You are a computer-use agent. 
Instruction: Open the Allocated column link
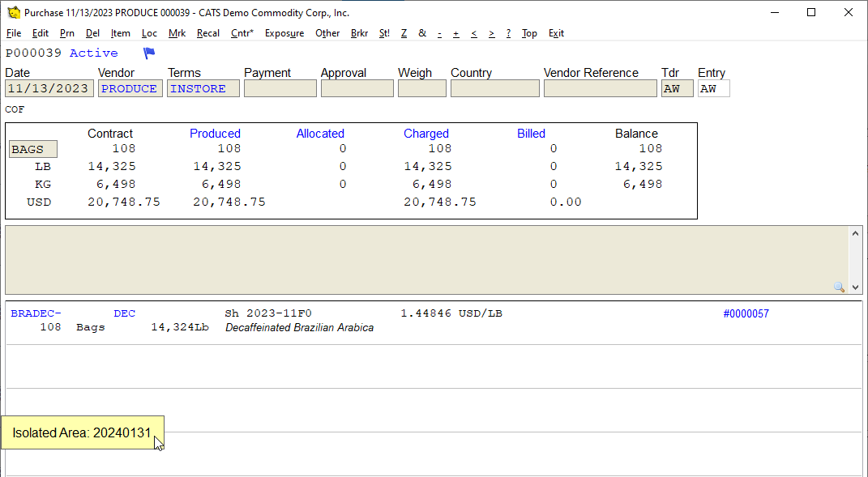[320, 134]
